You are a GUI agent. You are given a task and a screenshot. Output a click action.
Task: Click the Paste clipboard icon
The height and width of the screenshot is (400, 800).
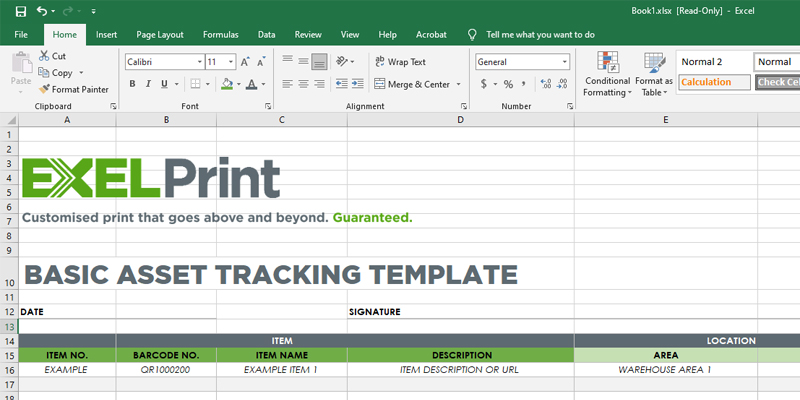[x=21, y=63]
